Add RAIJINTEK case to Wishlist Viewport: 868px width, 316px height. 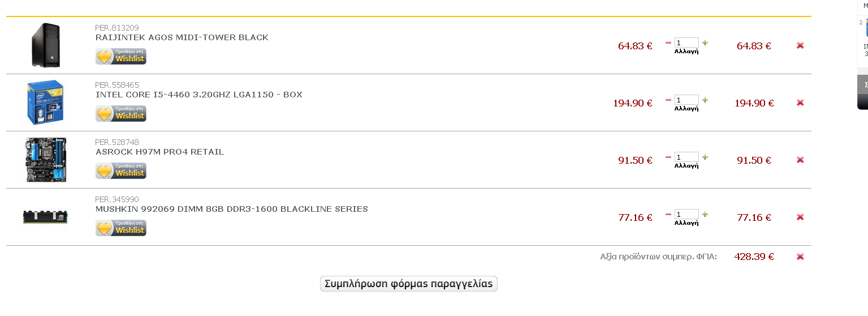coord(121,56)
